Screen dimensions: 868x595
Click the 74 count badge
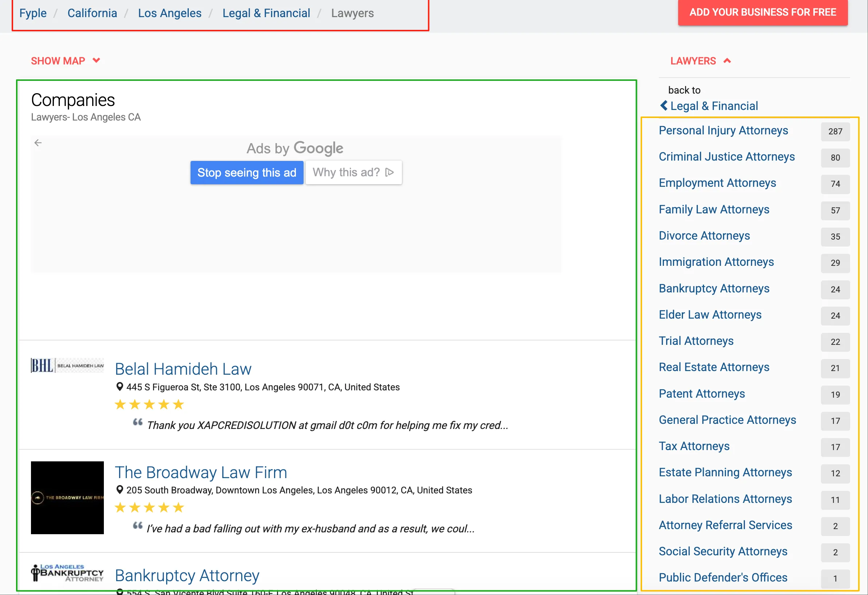coord(835,184)
